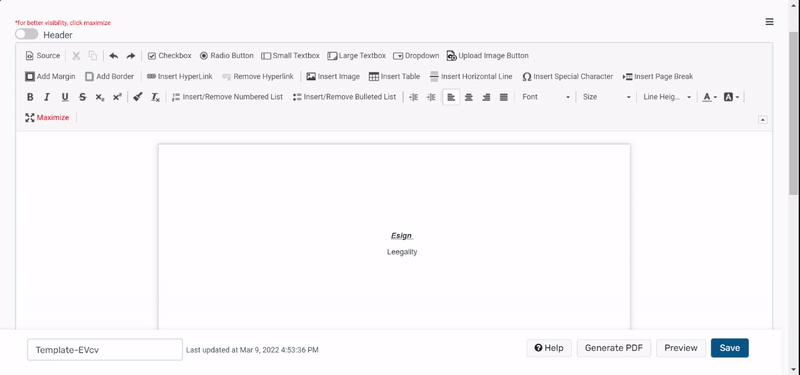800x375 pixels.
Task: Open the Font dropdown
Action: [x=545, y=97]
